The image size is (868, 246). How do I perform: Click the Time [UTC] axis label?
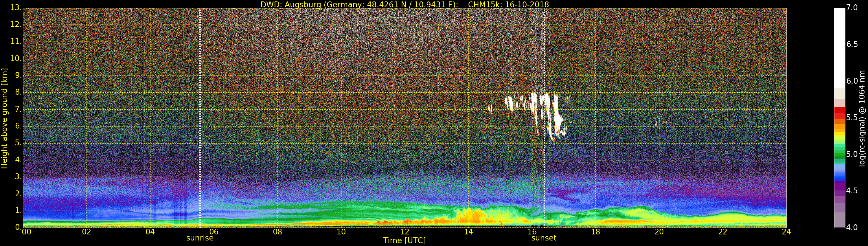coord(404,241)
